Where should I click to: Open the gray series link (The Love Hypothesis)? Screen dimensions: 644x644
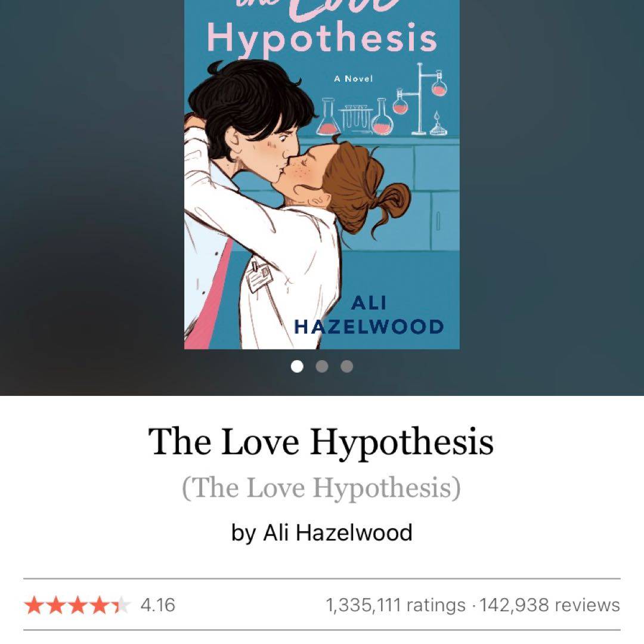[x=321, y=488]
